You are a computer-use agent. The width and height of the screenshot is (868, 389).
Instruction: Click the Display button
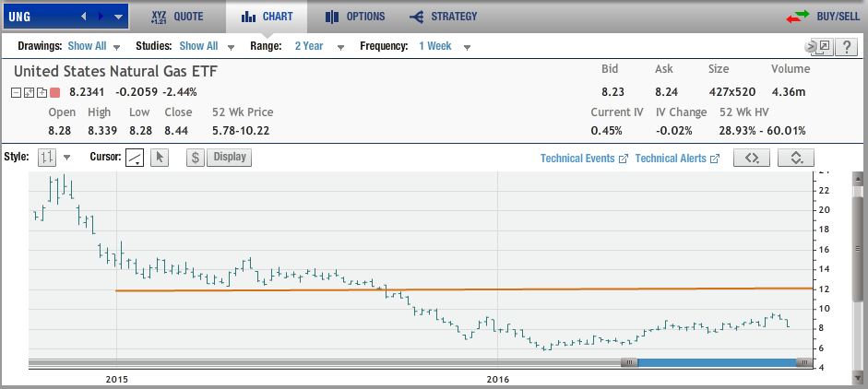(x=229, y=157)
